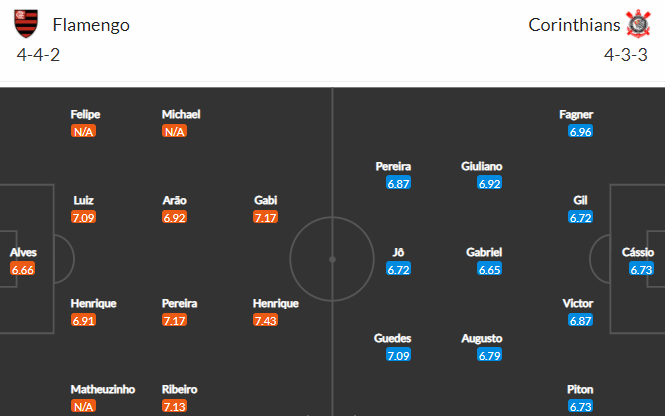Click the Flamengo club crest icon

click(26, 24)
